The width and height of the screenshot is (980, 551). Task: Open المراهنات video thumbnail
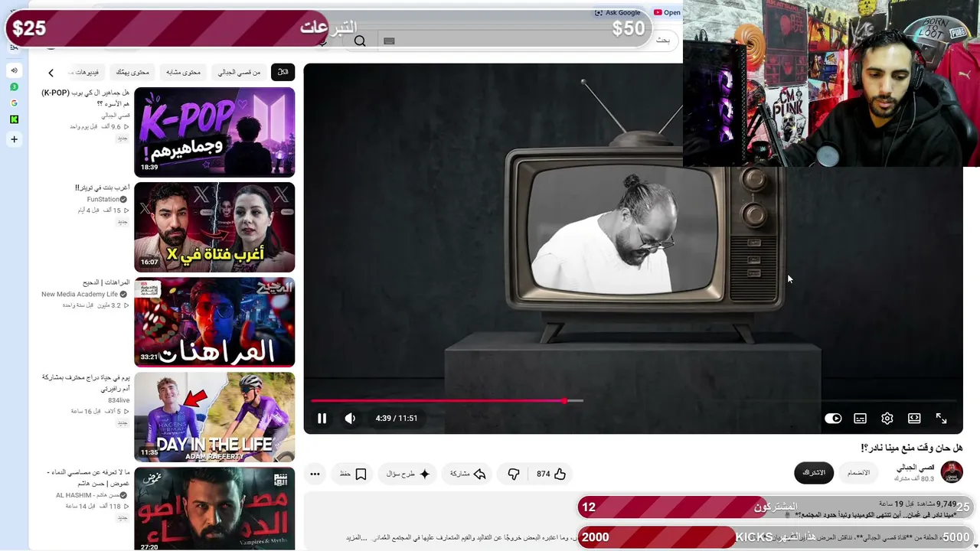click(214, 322)
